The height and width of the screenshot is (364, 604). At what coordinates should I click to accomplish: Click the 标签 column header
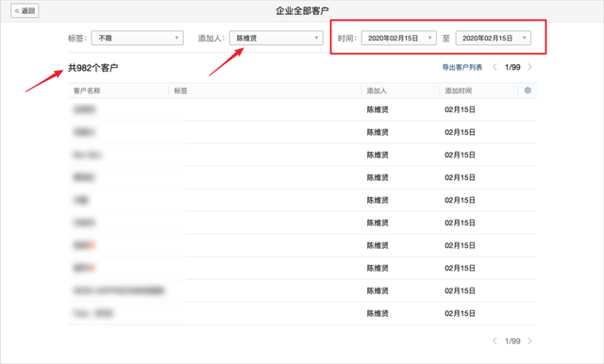180,91
